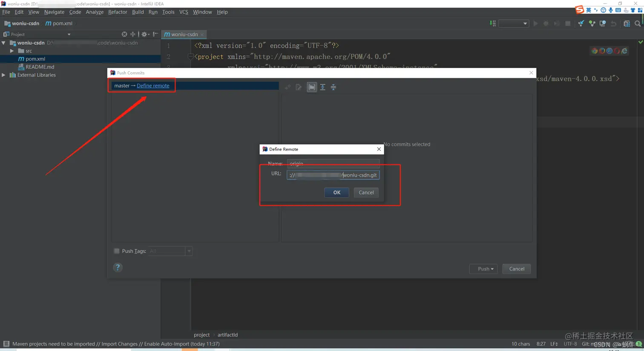
Task: Open the Refactor menu
Action: (118, 12)
